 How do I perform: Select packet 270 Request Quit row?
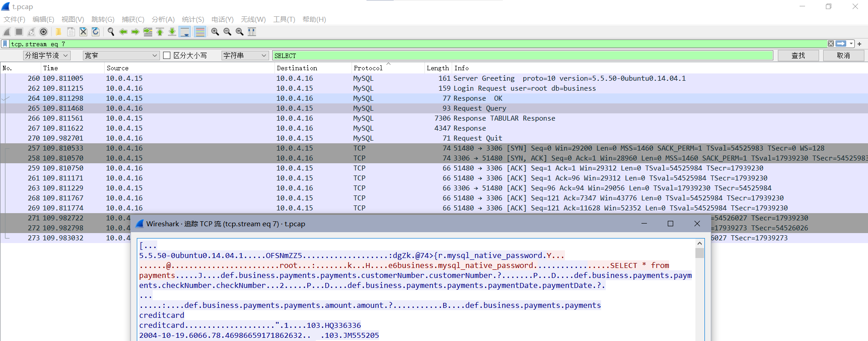(434, 138)
